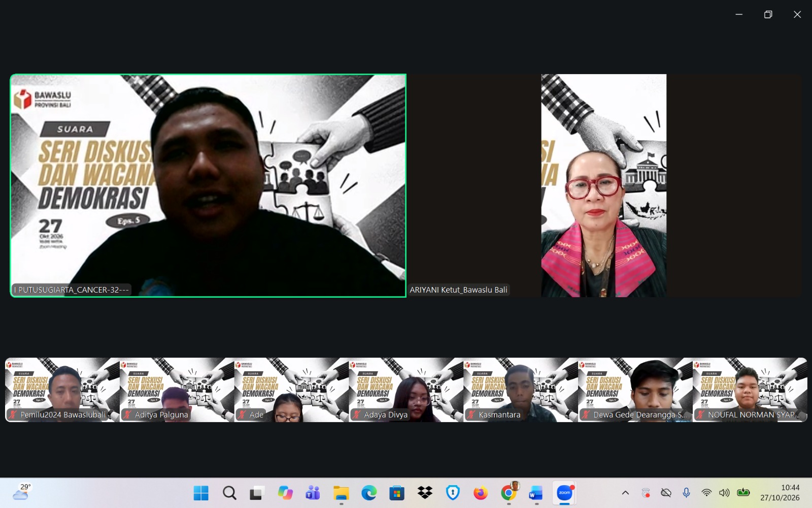Click the active speaker video of I PUTUSUGIARTA
812x508 pixels.
pos(208,185)
